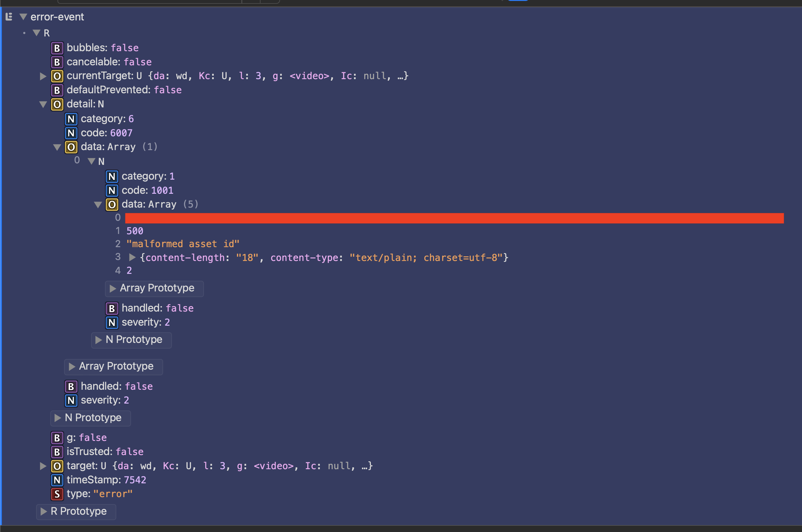This screenshot has height=532, width=802.
Task: Expand the N Prototype section
Action: (131, 339)
